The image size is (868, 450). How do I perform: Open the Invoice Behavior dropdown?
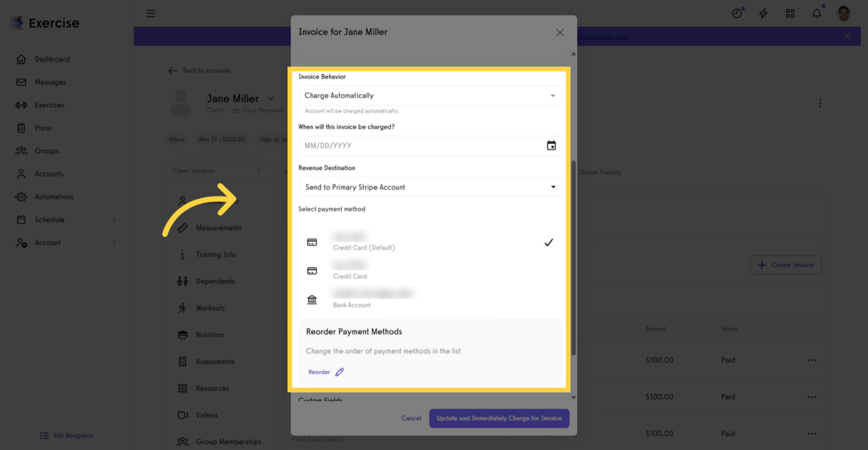tap(430, 95)
